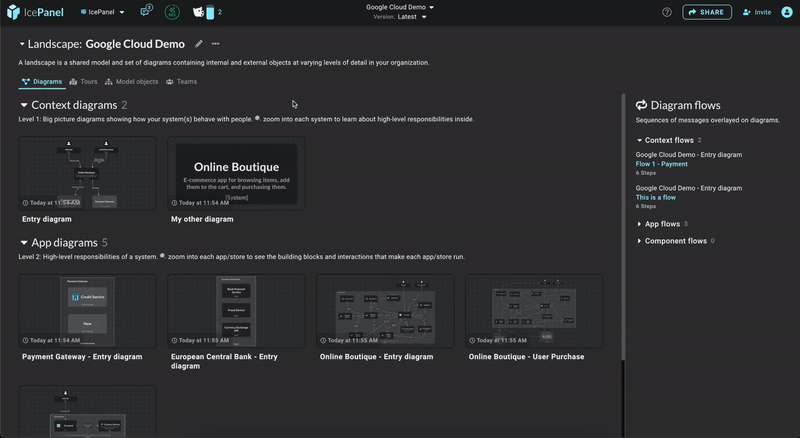Image resolution: width=800 pixels, height=438 pixels.
Task: Click 'Online Boutique - User Purchase' title
Action: [527, 357]
